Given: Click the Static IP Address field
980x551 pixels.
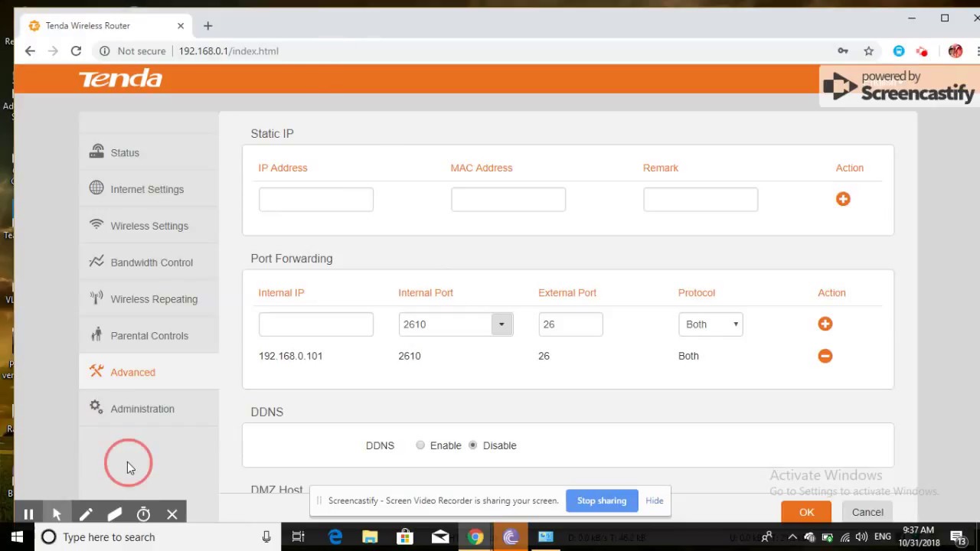Looking at the screenshot, I should pyautogui.click(x=316, y=199).
